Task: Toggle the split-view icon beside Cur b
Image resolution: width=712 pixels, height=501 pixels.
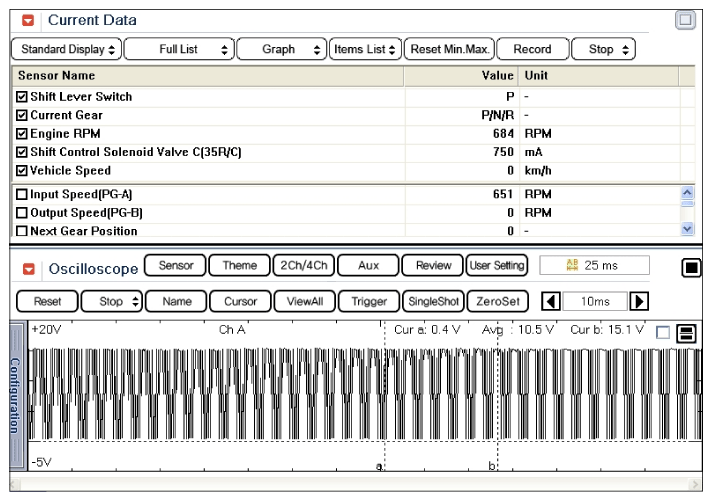Action: pos(686,333)
